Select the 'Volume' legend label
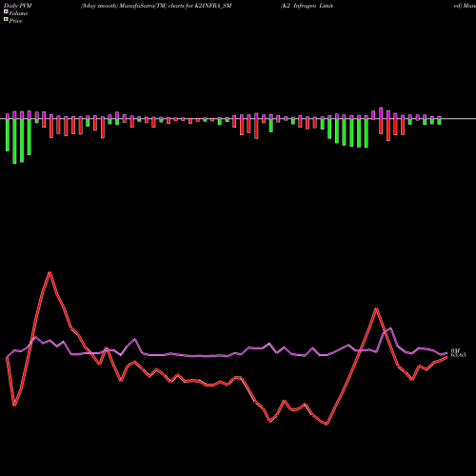 18,13
